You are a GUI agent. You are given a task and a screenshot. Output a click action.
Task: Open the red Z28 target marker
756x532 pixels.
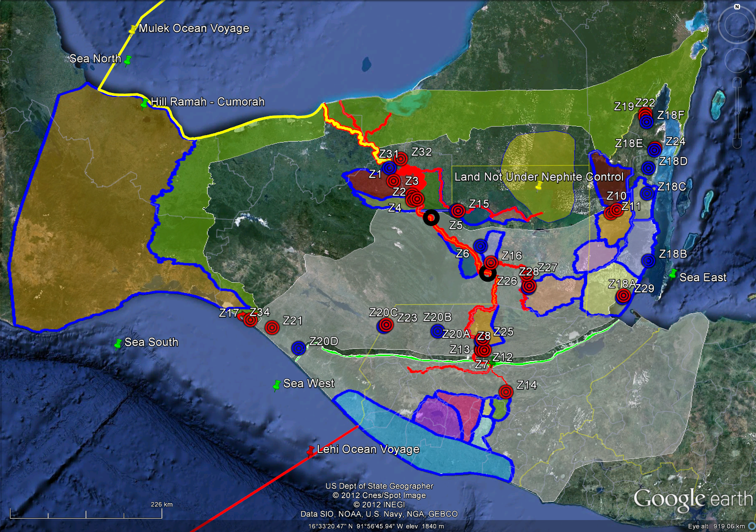point(529,286)
